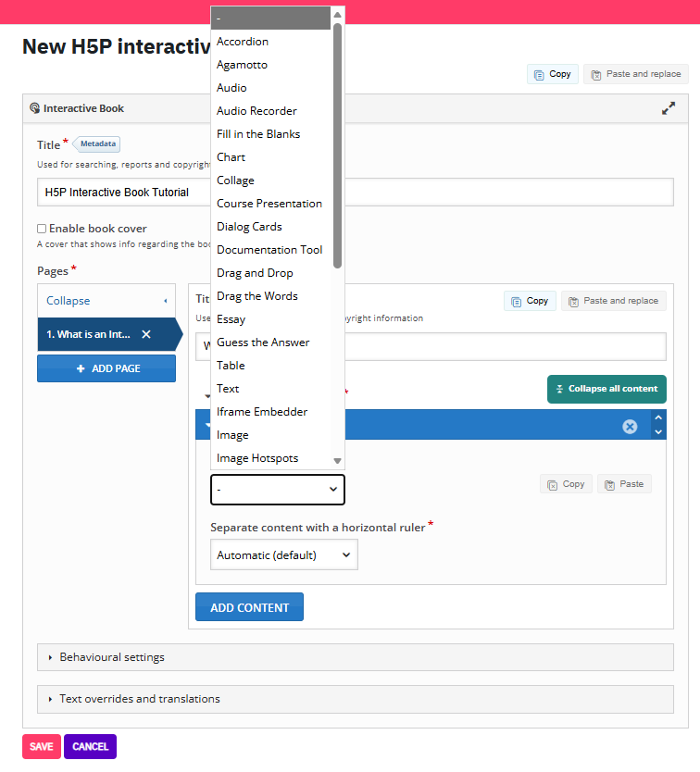This screenshot has height=772, width=700.
Task: Click the fullscreen expand arrows icon
Action: pos(669,108)
